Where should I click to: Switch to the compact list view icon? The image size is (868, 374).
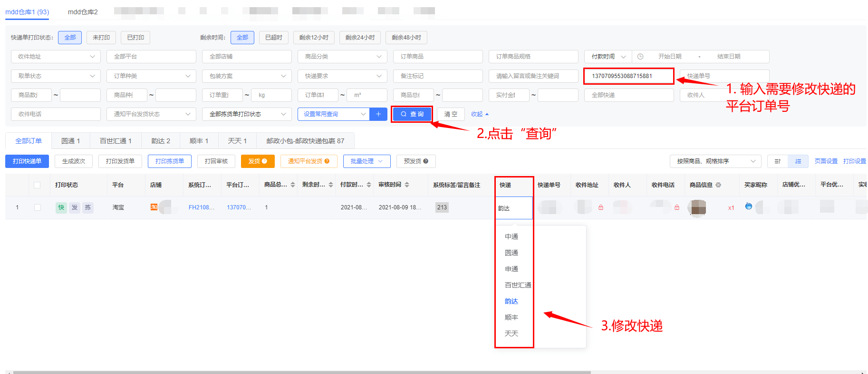[778, 161]
